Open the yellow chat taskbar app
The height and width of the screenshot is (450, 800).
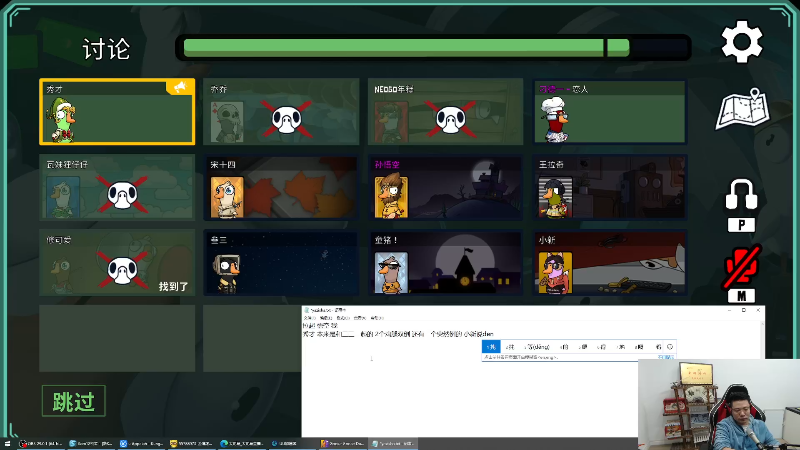[191, 443]
